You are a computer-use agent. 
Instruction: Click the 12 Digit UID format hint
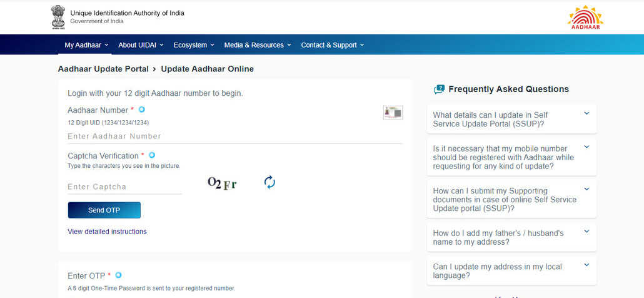click(108, 123)
